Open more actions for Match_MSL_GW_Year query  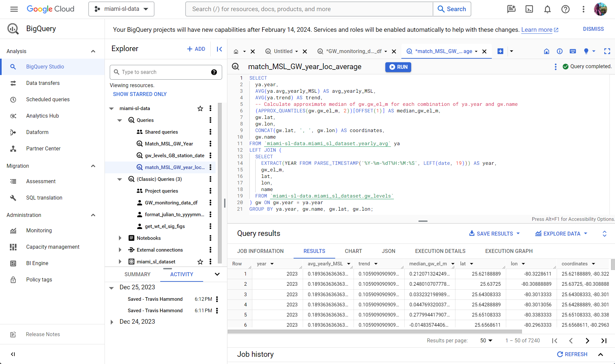(210, 144)
